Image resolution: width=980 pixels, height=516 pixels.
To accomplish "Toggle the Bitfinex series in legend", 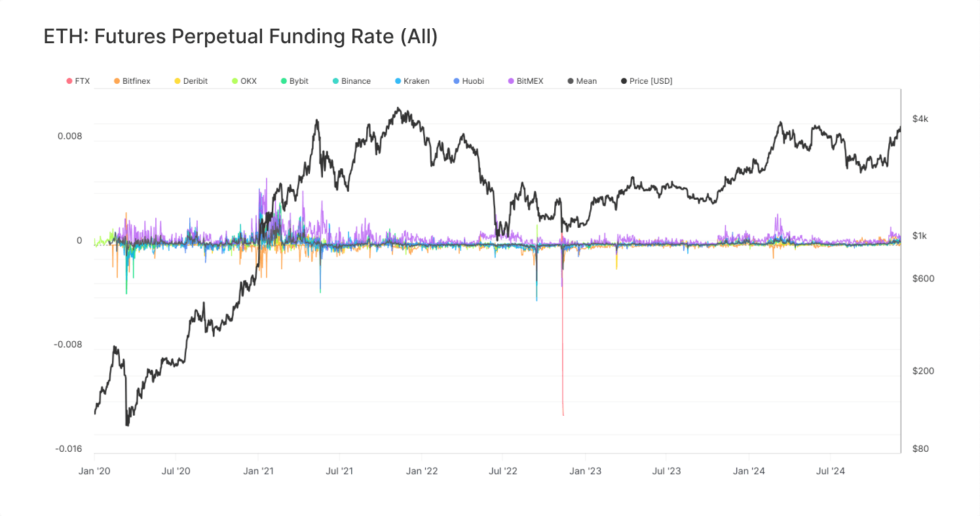I will pyautogui.click(x=132, y=81).
